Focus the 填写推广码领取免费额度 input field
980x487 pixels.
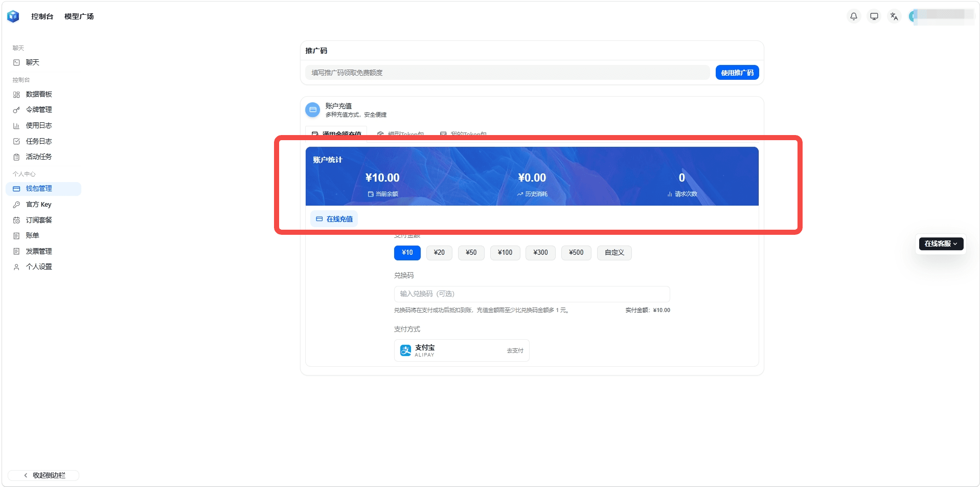pyautogui.click(x=507, y=73)
